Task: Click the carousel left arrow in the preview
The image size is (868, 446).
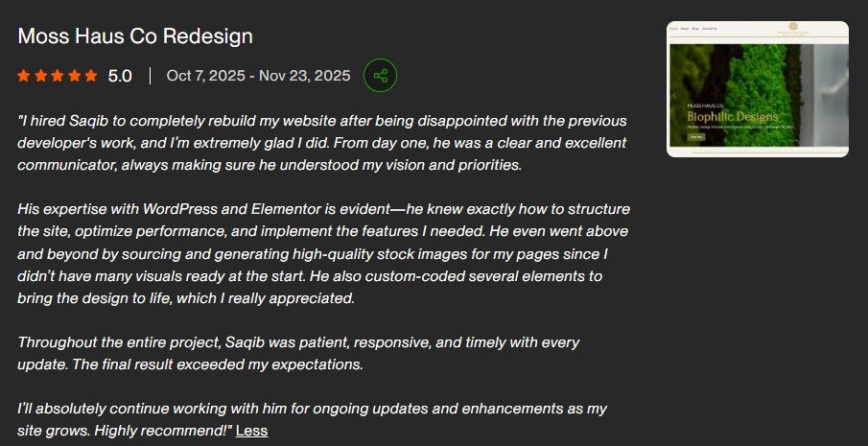Action: (x=674, y=96)
